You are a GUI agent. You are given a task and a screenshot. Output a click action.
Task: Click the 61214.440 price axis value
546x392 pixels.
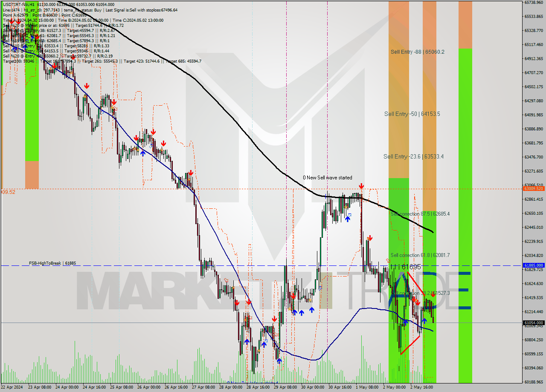click(533, 311)
